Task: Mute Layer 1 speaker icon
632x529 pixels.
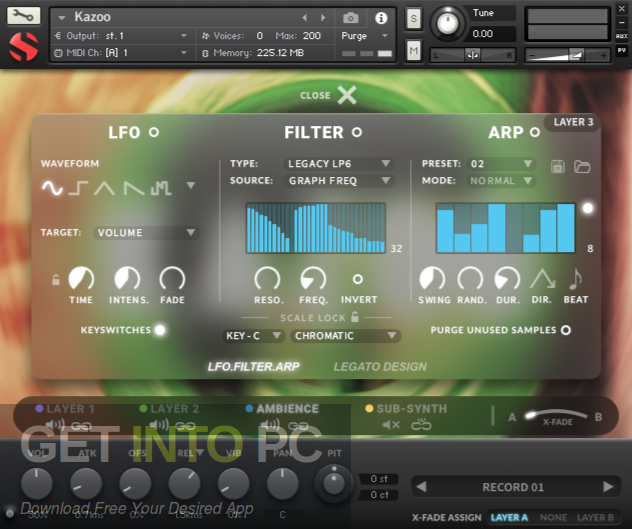Action: (55, 425)
